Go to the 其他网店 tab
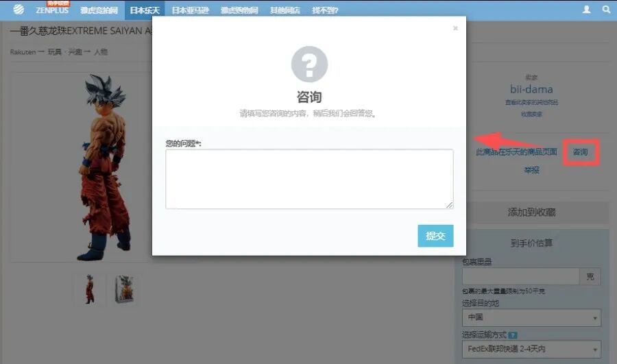617x364 pixels. click(x=285, y=10)
